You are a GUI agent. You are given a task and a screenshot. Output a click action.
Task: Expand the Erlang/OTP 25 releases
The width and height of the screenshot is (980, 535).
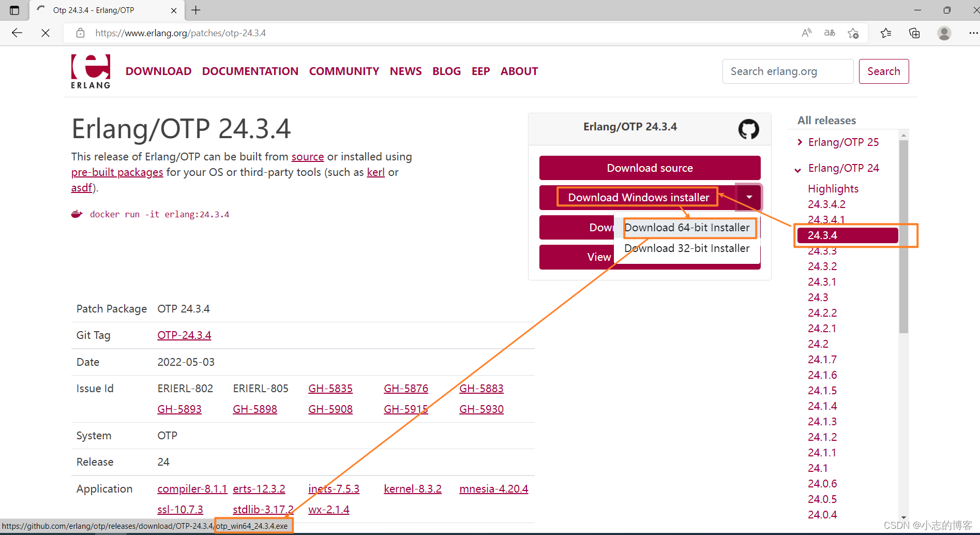800,142
